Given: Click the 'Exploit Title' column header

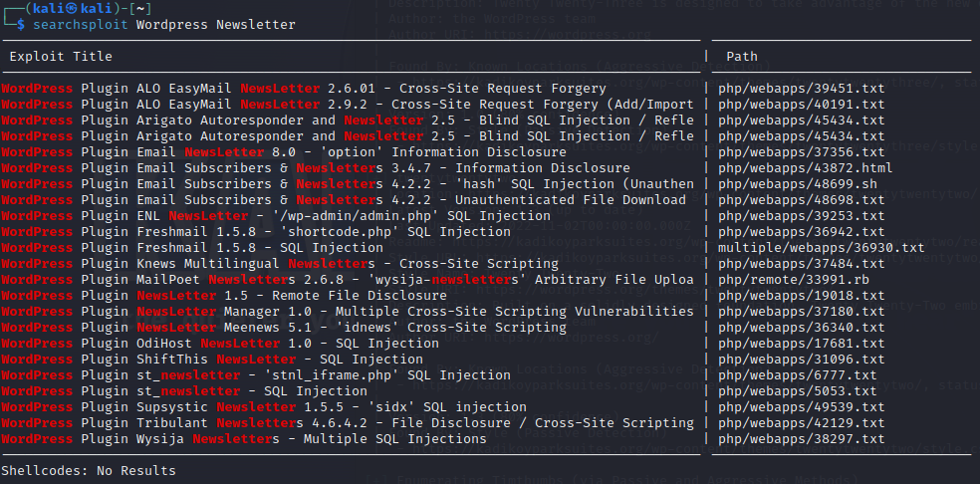Looking at the screenshot, I should pyautogui.click(x=61, y=57).
